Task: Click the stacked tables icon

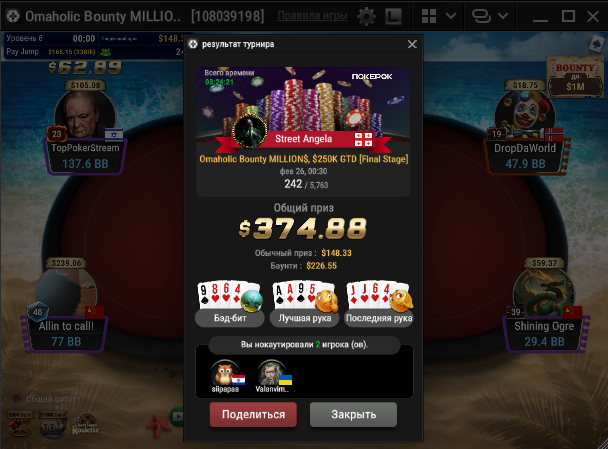Action: [x=481, y=16]
